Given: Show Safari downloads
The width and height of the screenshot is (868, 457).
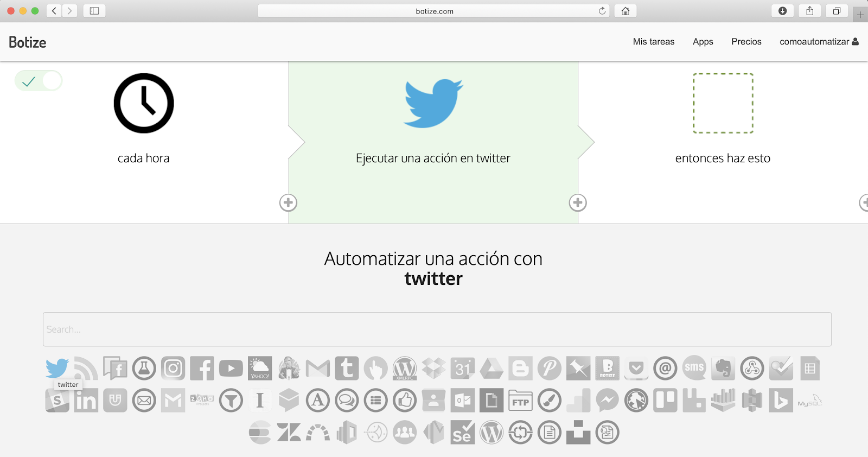Looking at the screenshot, I should click(783, 11).
